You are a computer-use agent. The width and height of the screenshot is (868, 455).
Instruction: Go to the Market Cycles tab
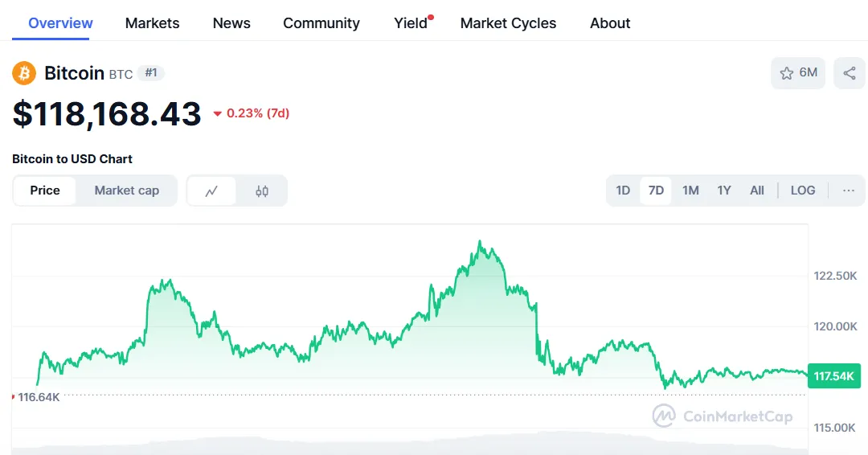pos(508,23)
